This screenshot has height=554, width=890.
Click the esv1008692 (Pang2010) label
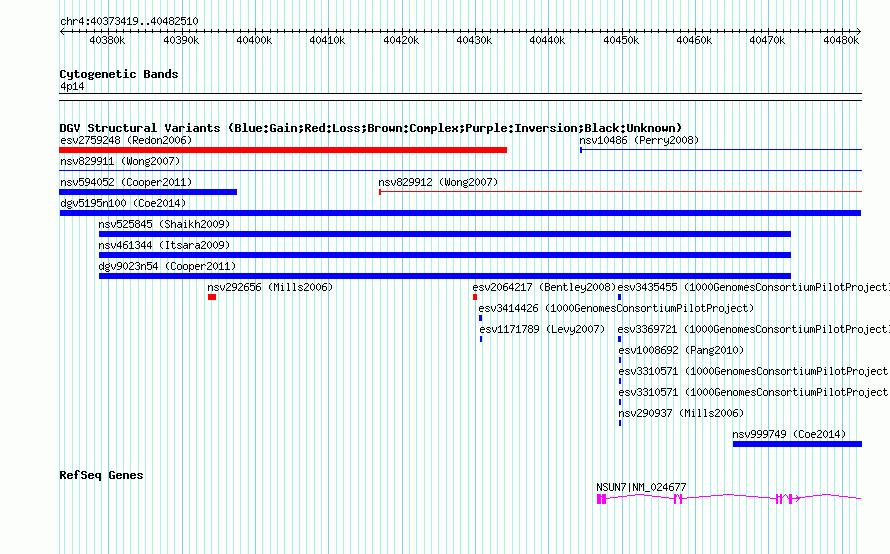[x=681, y=350]
